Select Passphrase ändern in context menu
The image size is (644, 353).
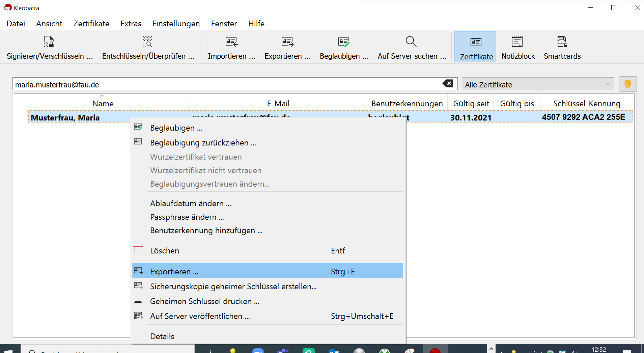pyautogui.click(x=187, y=217)
